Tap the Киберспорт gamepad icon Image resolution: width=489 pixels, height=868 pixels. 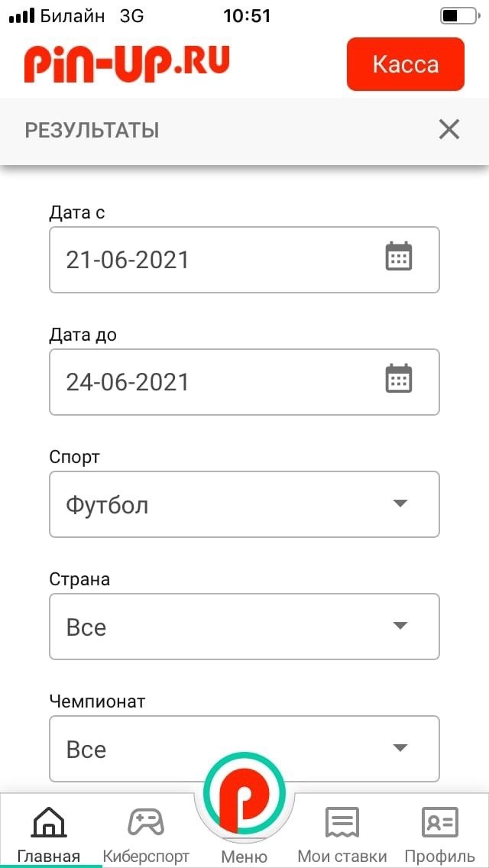pos(145,822)
